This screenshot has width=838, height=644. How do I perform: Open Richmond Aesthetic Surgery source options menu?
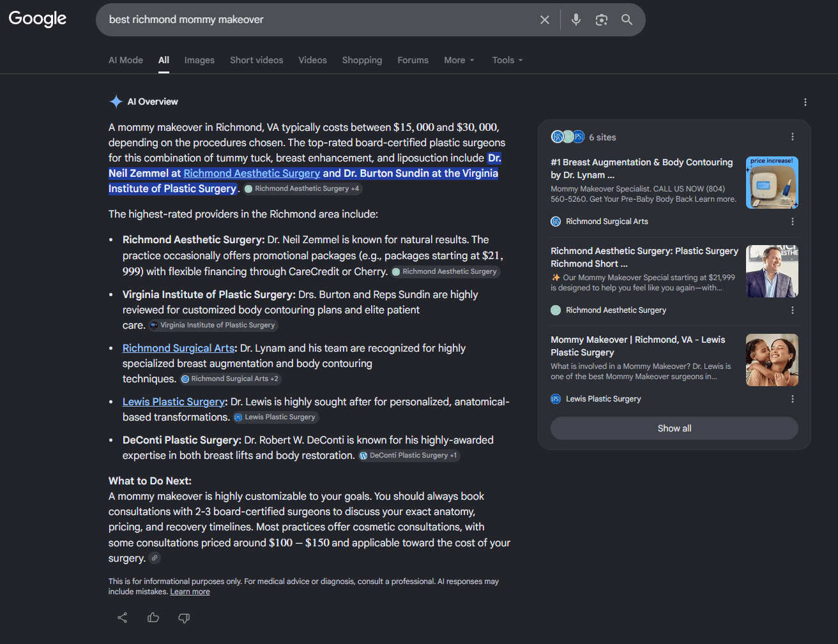793,310
